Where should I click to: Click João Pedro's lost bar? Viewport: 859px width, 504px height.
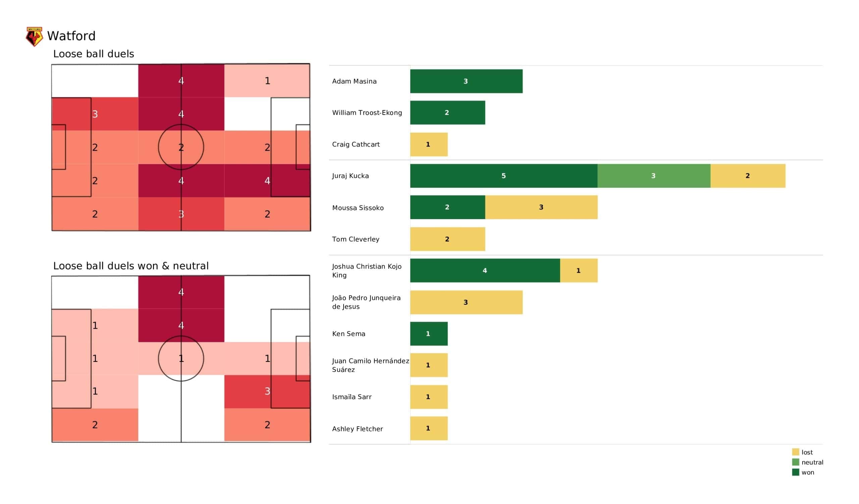pyautogui.click(x=466, y=302)
